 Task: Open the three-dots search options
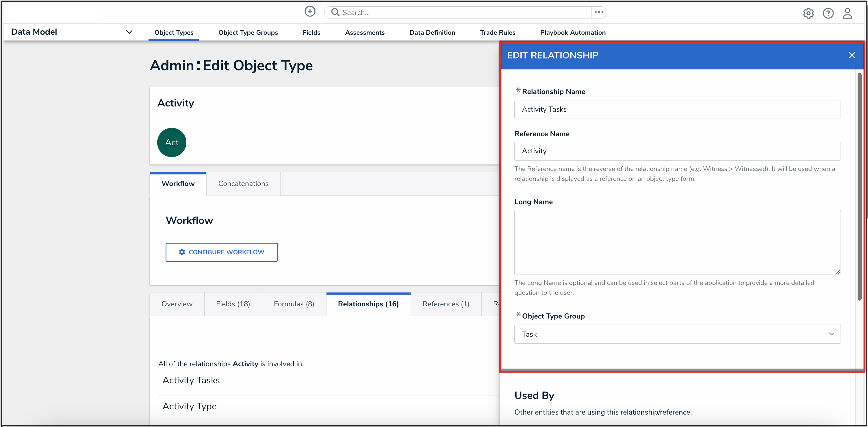pos(599,12)
